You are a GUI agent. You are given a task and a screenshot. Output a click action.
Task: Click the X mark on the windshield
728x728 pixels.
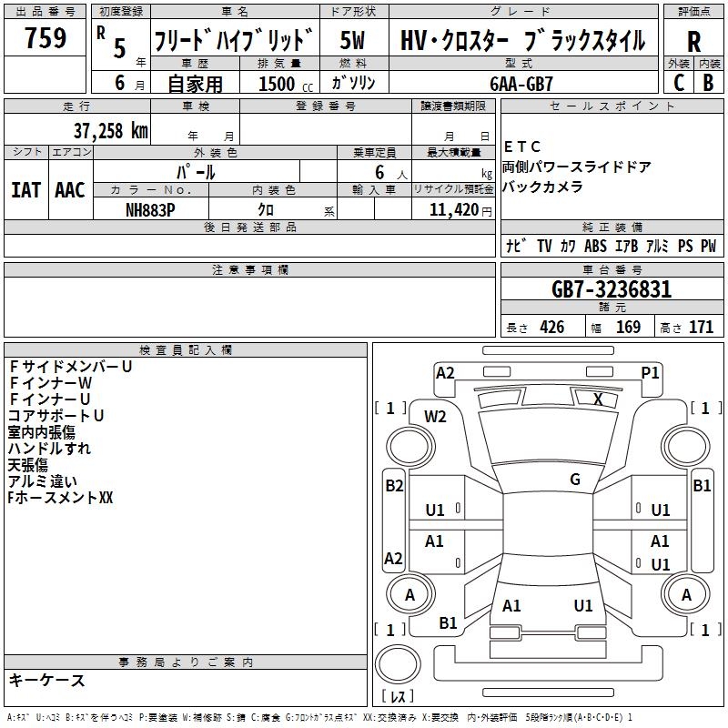point(598,399)
